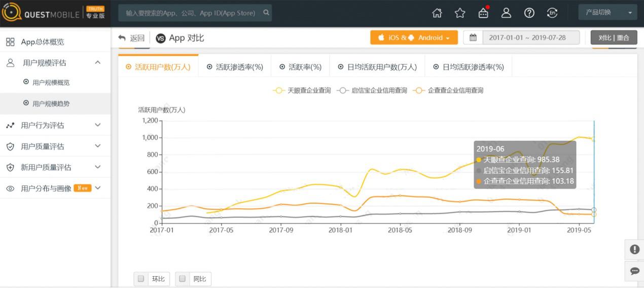Open the help question mark icon
The image size is (644, 289).
pyautogui.click(x=529, y=13)
